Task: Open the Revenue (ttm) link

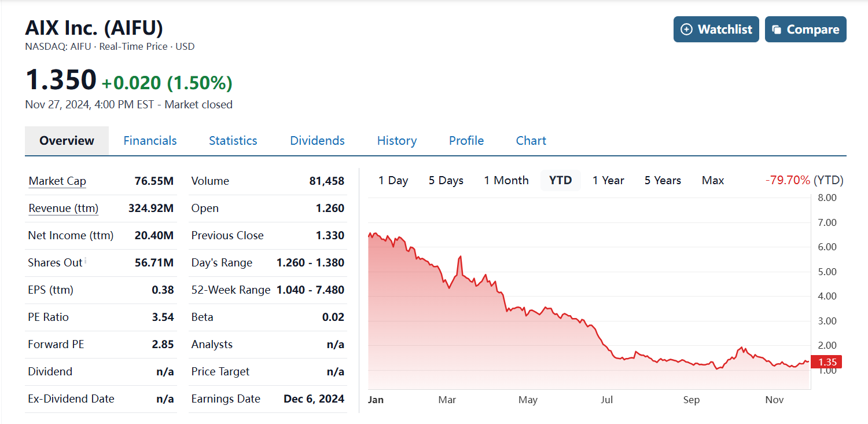Action: (63, 209)
